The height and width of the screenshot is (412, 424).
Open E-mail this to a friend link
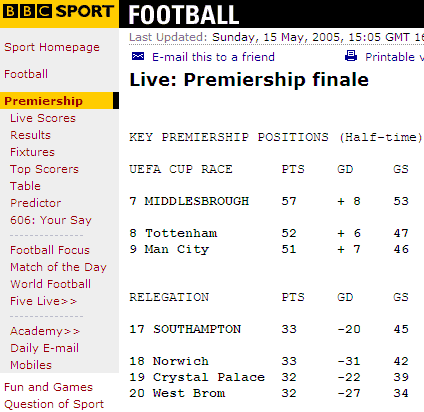(x=213, y=57)
